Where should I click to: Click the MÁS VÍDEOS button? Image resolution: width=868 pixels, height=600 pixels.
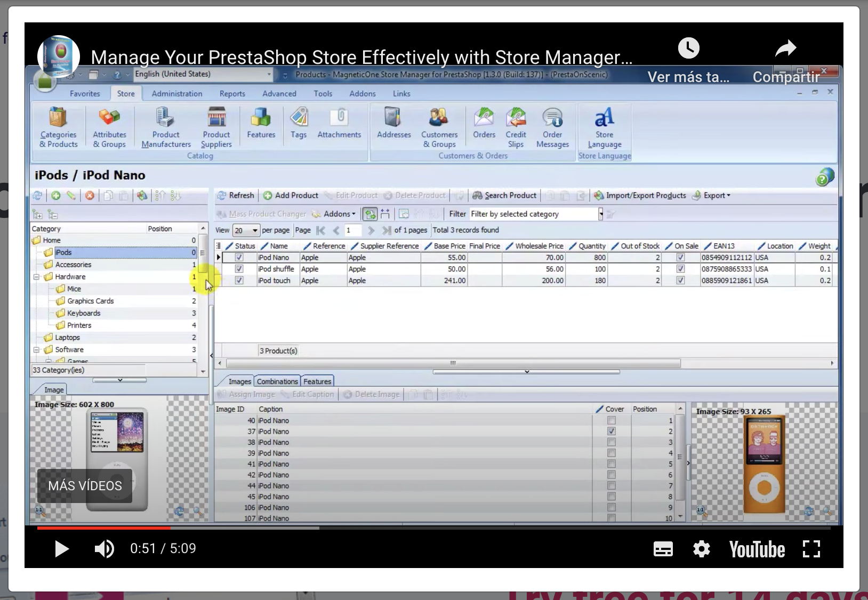pos(85,486)
